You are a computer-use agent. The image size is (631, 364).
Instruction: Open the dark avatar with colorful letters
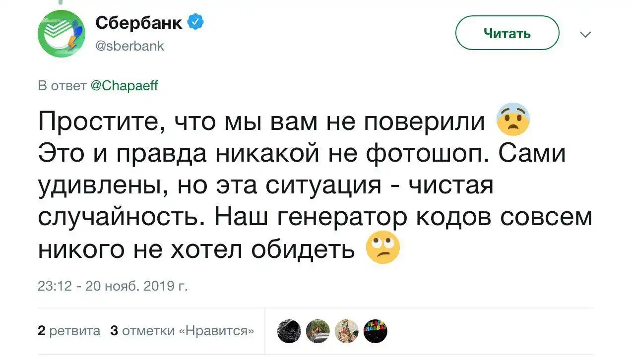point(376,331)
